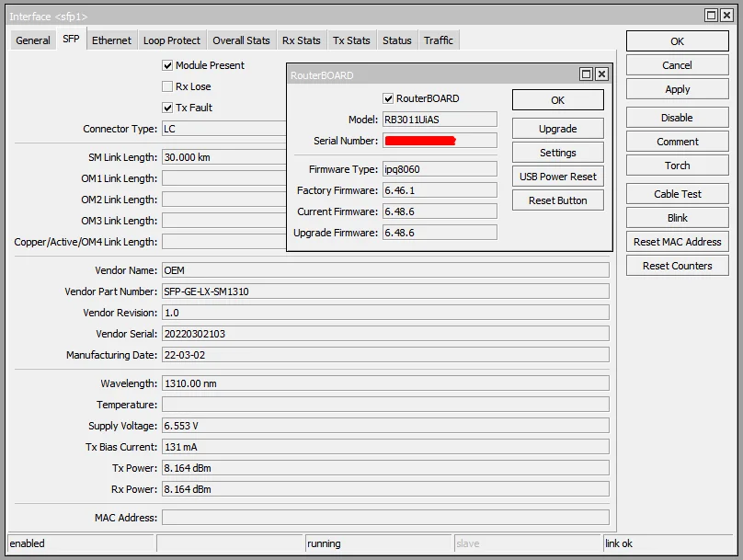Open the Rx Stats tab
Image resolution: width=743 pixels, height=560 pixels.
point(302,40)
